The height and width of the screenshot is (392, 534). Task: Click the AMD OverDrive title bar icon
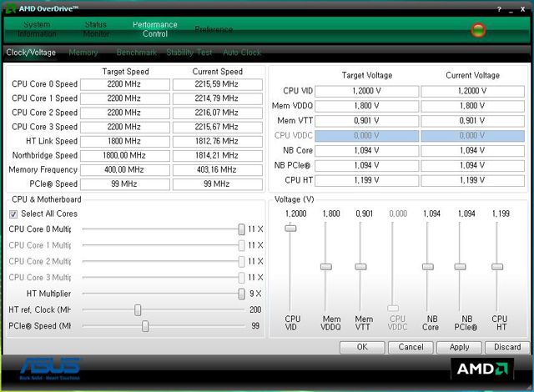[x=11, y=9]
